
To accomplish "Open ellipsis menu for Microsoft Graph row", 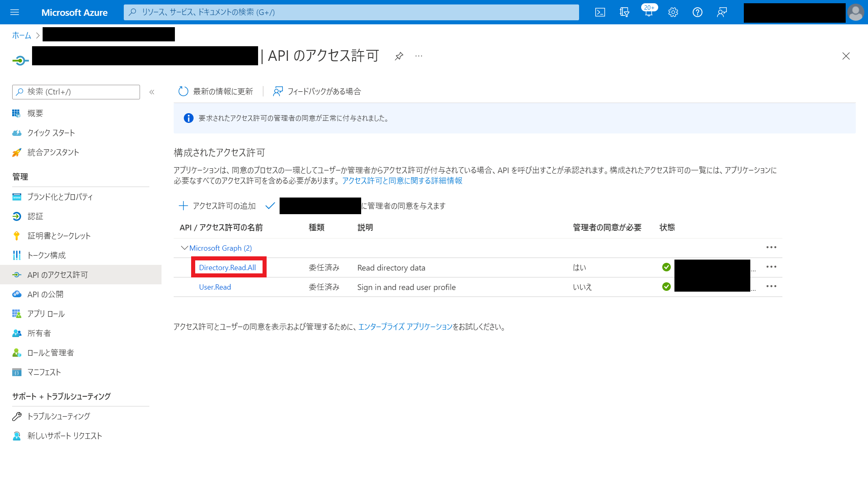I will [771, 247].
